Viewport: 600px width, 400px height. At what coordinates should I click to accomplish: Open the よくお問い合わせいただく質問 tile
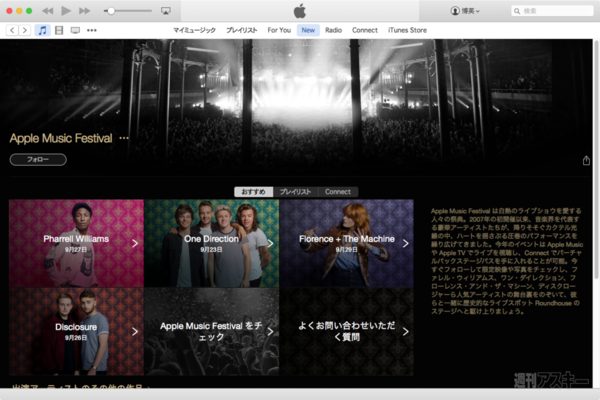tap(347, 331)
